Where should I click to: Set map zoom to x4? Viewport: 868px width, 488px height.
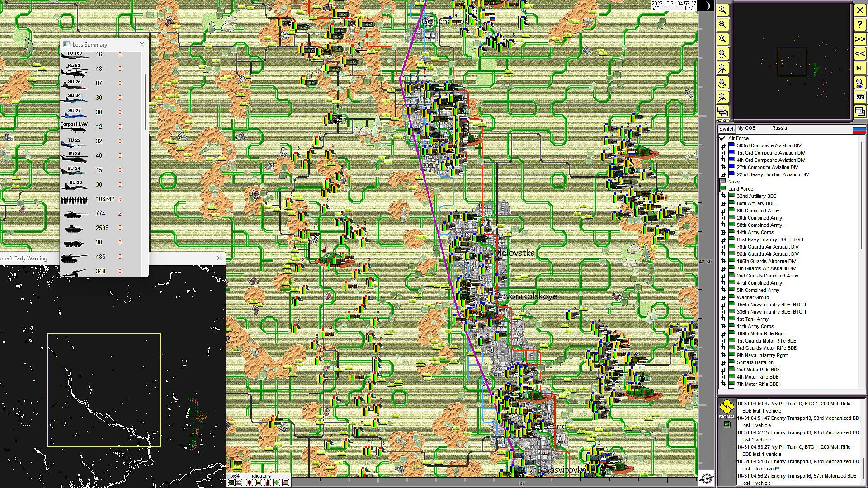coord(722,97)
